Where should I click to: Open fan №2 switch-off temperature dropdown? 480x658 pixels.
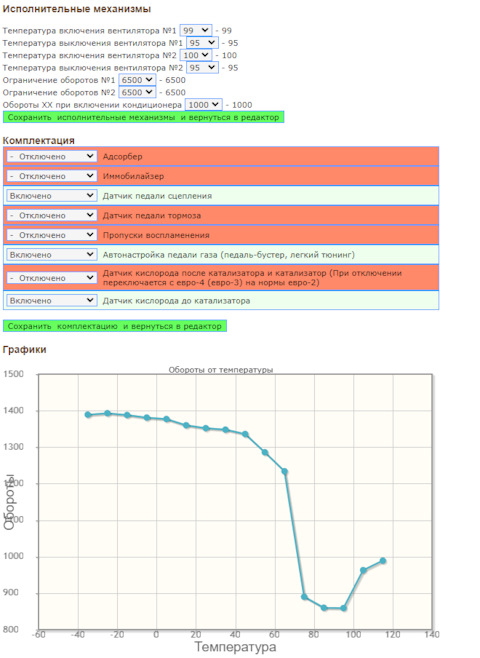tap(202, 68)
